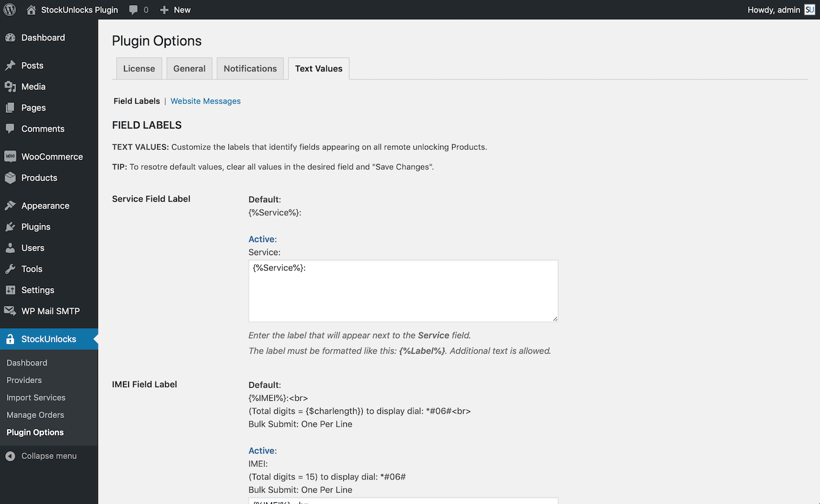820x504 pixels.
Task: Click the StockUnlocks padlock icon
Action: click(10, 339)
